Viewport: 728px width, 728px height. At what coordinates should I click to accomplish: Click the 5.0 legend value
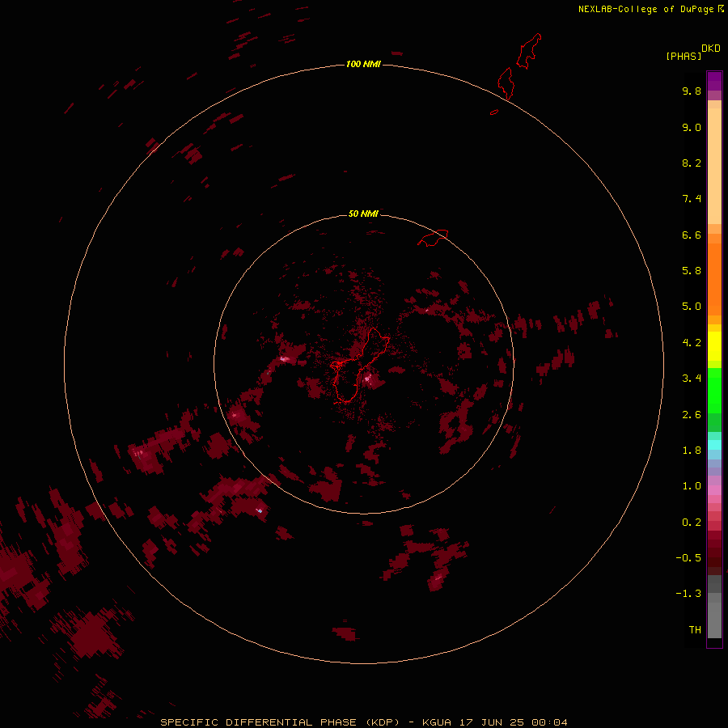point(692,307)
